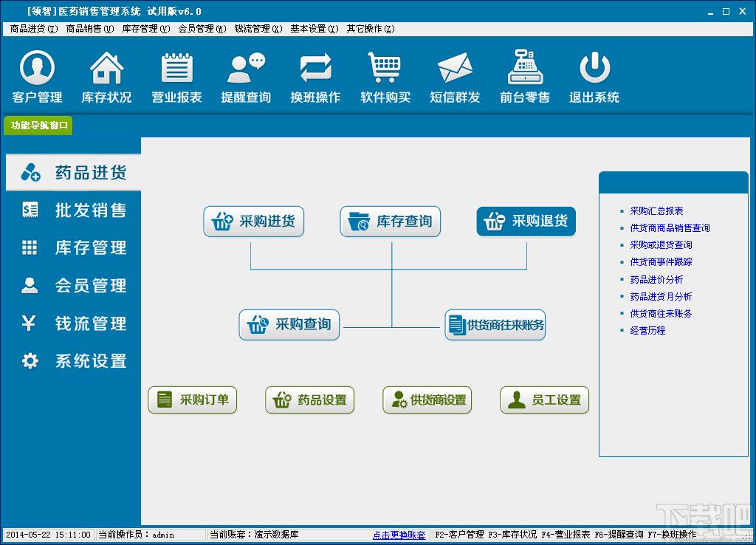The height and width of the screenshot is (545, 756).
Task: Click 换班操作 shift change icon
Action: coord(315,77)
